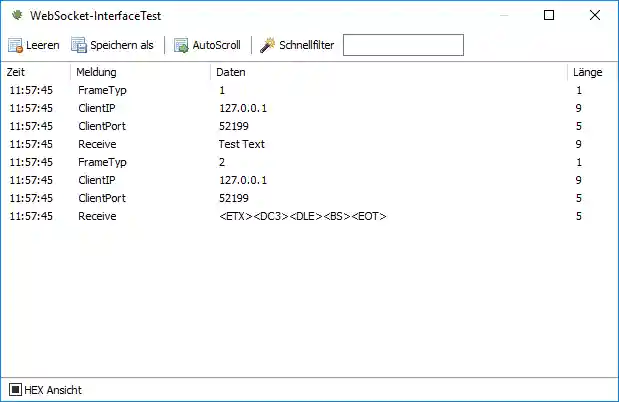Click the Leeren clear-log icon
Viewport: 619px width, 402px height.
click(15, 45)
